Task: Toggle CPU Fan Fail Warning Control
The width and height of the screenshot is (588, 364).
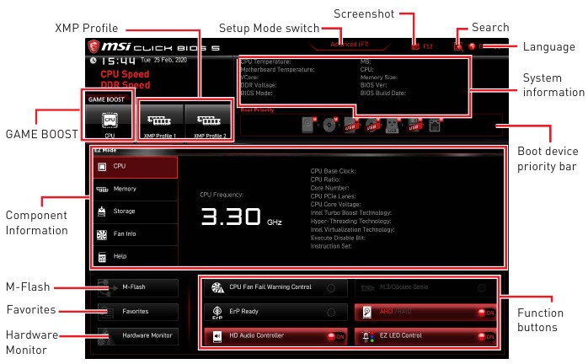Action: (x=275, y=287)
